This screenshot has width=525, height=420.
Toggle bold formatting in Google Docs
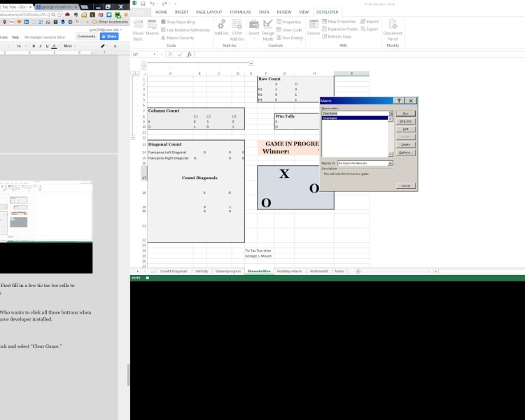click(x=33, y=45)
